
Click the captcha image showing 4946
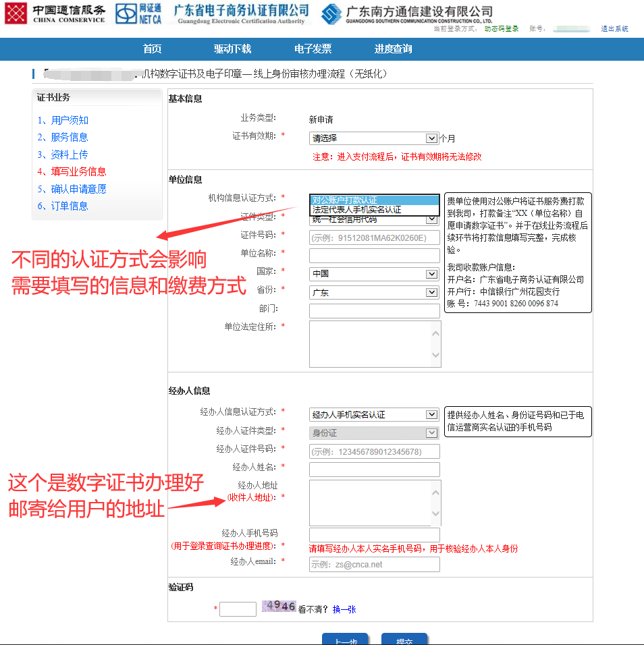pos(279,607)
